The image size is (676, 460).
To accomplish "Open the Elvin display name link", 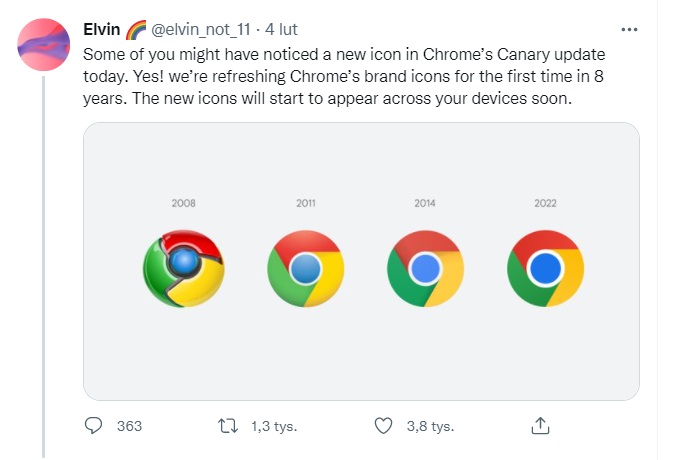I will (x=101, y=30).
